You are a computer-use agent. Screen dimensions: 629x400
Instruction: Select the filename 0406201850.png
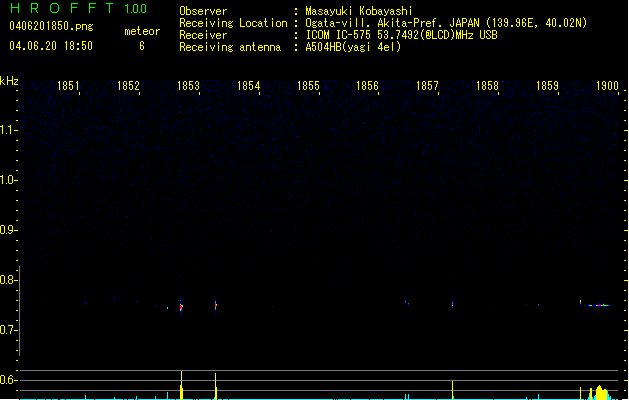point(51,26)
